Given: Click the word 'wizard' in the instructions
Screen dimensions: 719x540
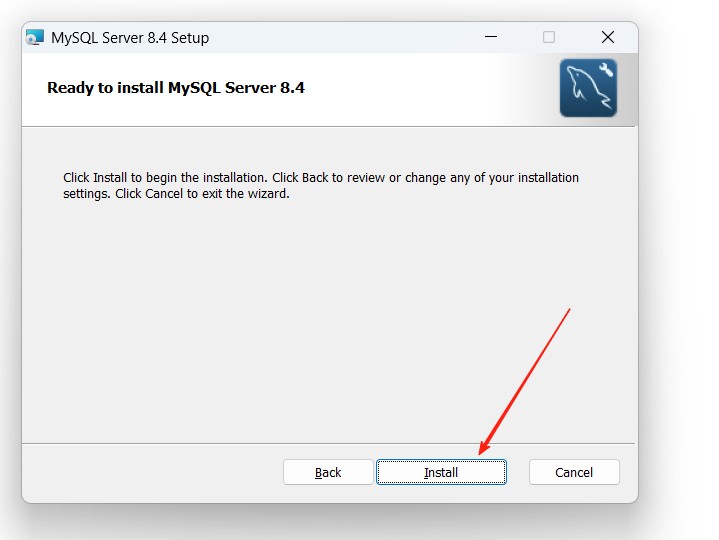Looking at the screenshot, I should click(268, 194).
